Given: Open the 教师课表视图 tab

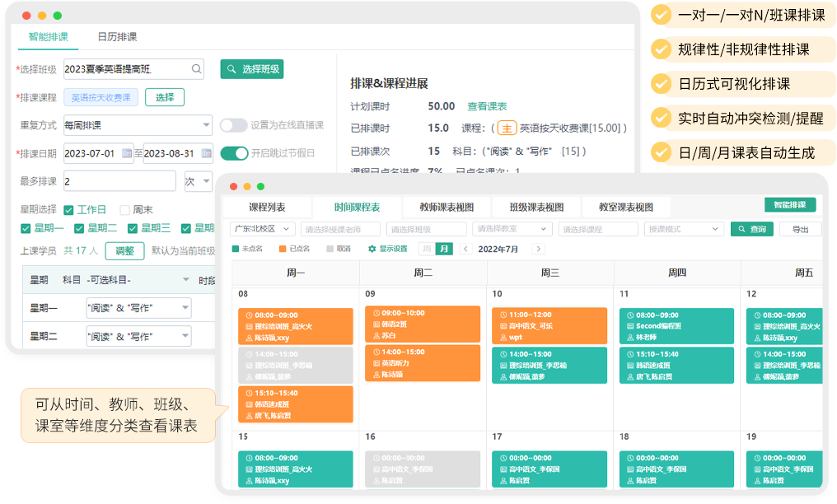Looking at the screenshot, I should [x=446, y=207].
